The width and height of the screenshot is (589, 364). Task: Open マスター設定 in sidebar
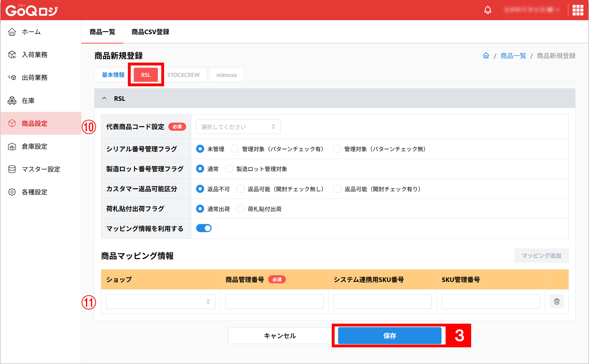[x=41, y=169]
